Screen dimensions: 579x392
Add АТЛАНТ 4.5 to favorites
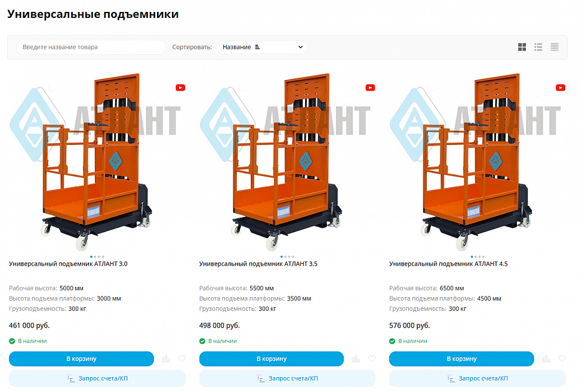click(562, 359)
